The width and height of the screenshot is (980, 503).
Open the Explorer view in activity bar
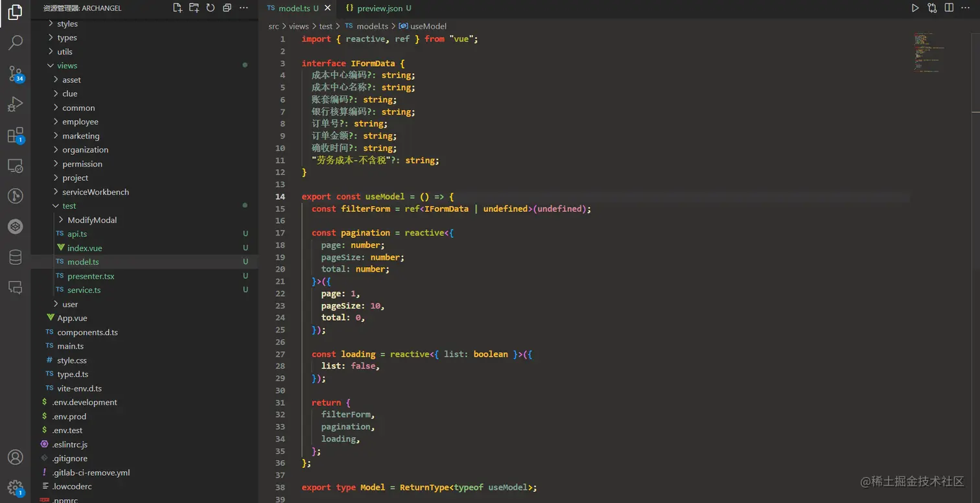click(15, 12)
